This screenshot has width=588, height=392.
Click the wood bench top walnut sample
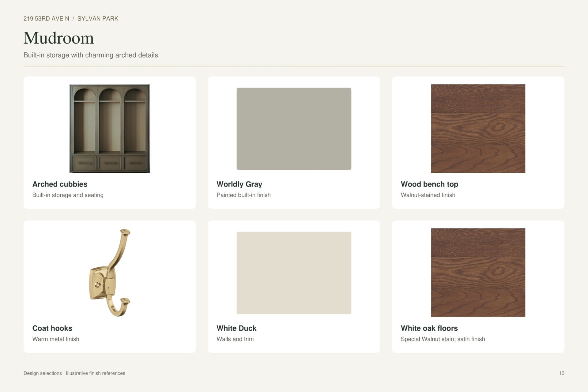pyautogui.click(x=478, y=129)
